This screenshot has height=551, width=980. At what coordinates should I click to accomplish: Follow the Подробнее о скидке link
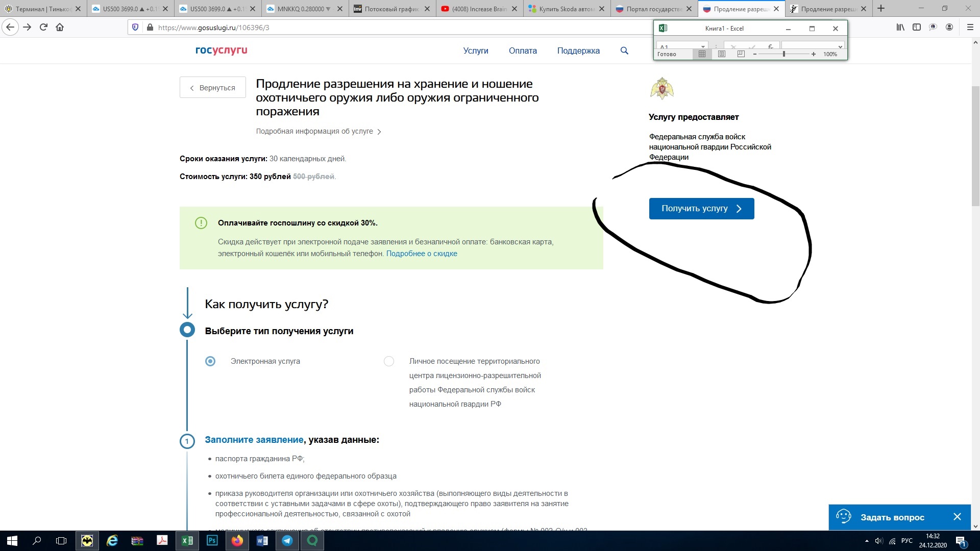(x=422, y=254)
